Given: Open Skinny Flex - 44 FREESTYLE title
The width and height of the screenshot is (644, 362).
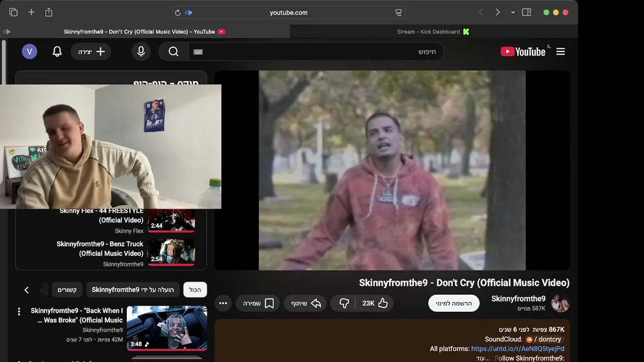Looking at the screenshot, I should point(102,215).
